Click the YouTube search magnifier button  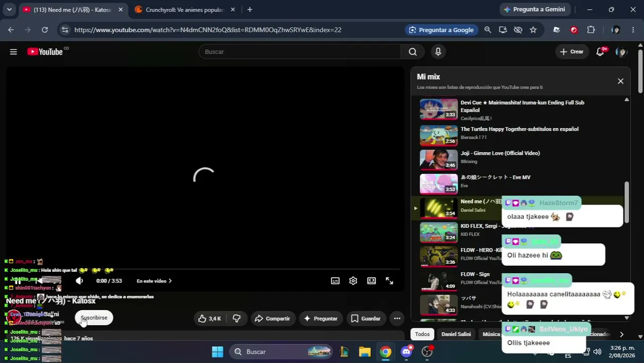coord(413,51)
